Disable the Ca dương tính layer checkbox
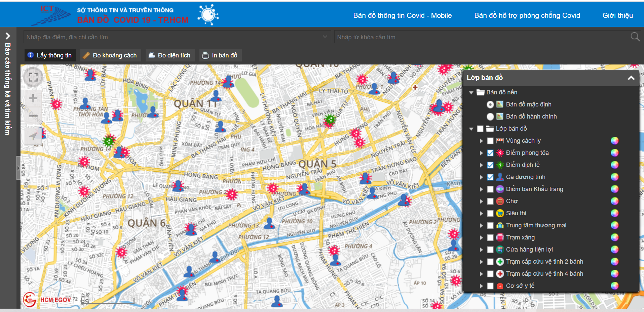This screenshot has height=312, width=644. pyautogui.click(x=490, y=177)
